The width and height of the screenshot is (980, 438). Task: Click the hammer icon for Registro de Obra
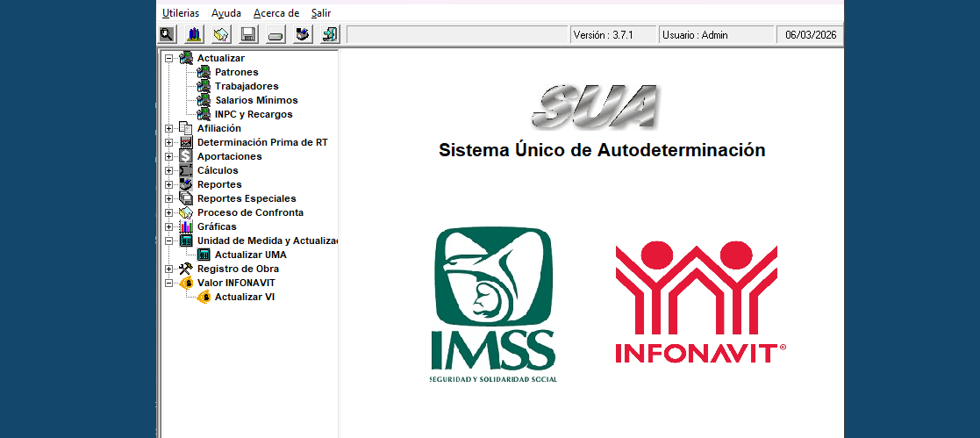[x=186, y=269]
